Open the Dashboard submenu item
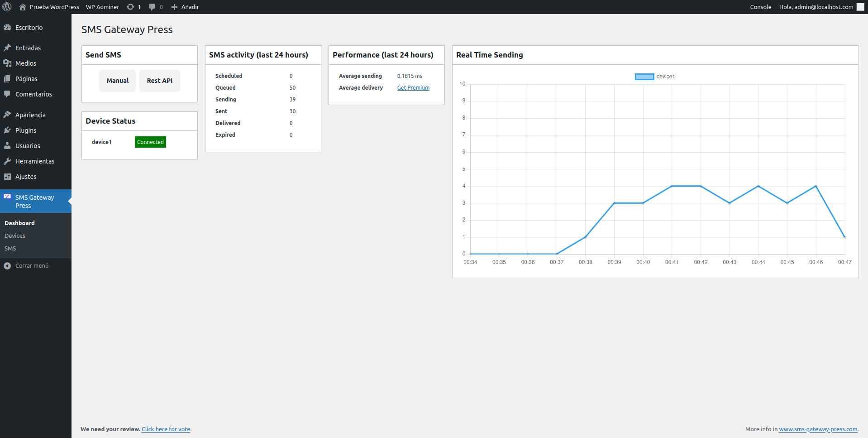The height and width of the screenshot is (438, 868). point(19,223)
